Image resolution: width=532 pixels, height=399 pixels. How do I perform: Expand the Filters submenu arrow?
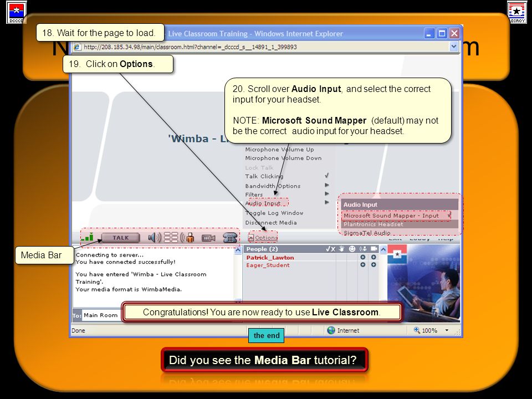pyautogui.click(x=327, y=194)
